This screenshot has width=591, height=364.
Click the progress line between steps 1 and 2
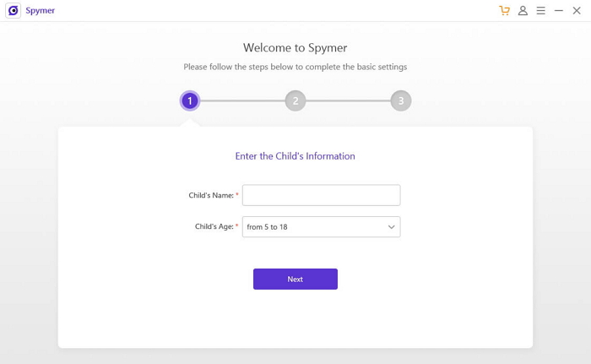click(242, 101)
